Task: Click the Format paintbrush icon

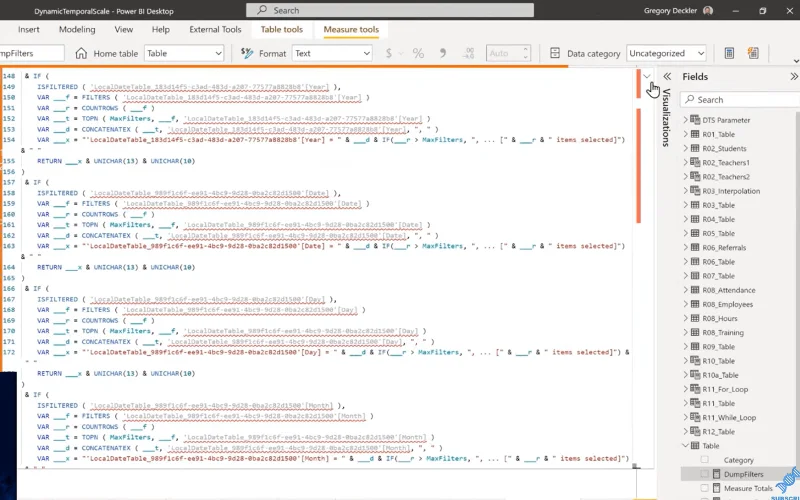Action: (247, 53)
